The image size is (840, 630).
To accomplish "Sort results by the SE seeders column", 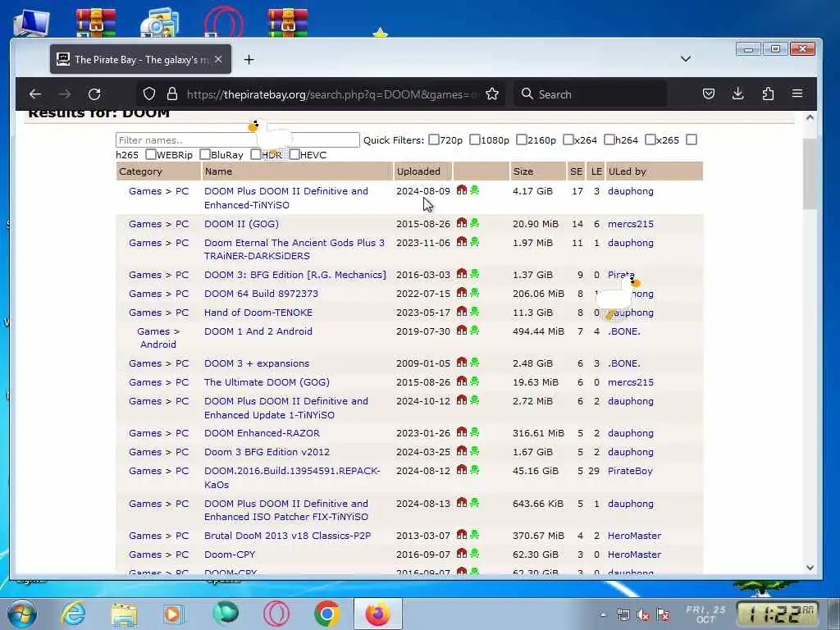I will click(576, 171).
